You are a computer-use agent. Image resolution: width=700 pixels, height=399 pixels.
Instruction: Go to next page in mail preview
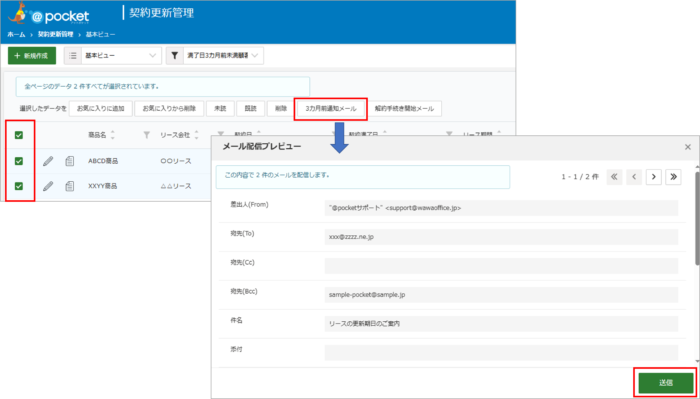click(654, 177)
